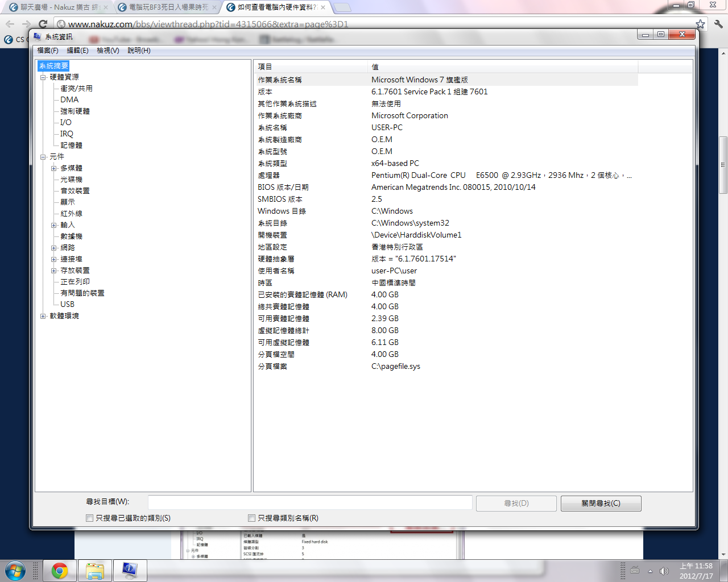Expand the 多媒體 tree node
The image size is (728, 582).
tap(54, 168)
